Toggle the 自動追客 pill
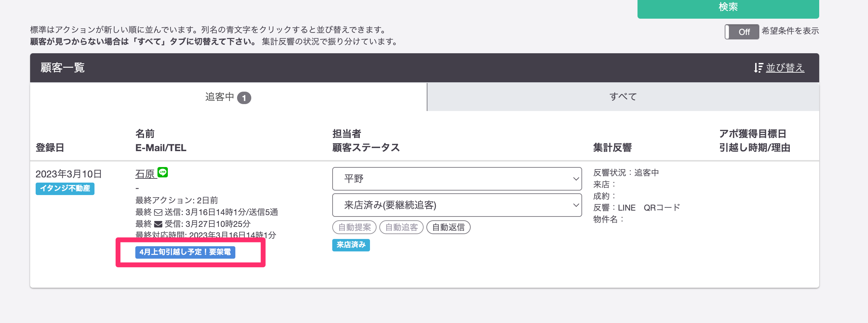868x323 pixels. (x=401, y=227)
